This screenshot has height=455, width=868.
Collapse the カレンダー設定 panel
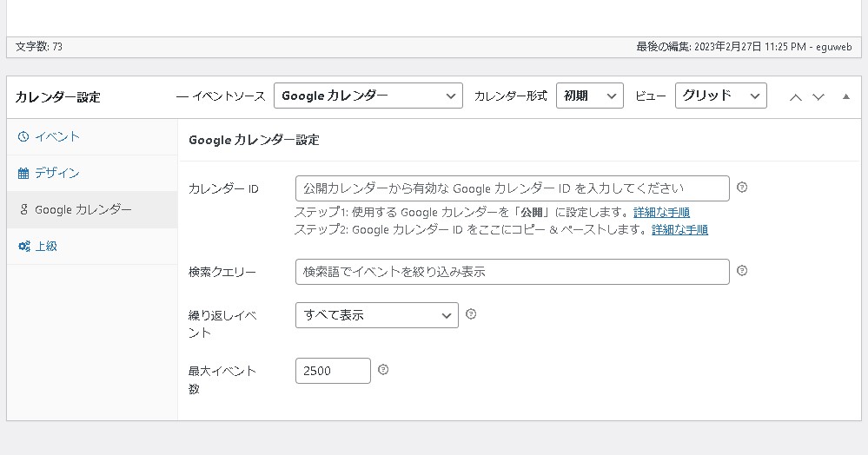click(846, 97)
